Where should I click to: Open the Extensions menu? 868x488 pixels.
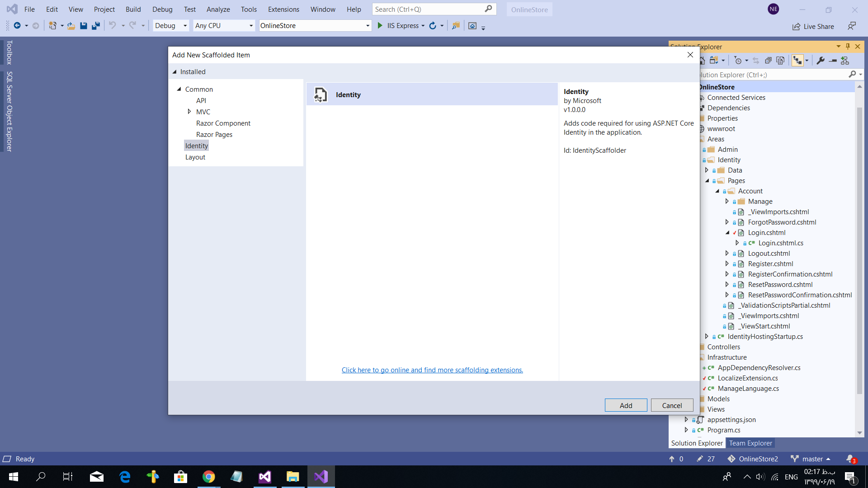[283, 9]
